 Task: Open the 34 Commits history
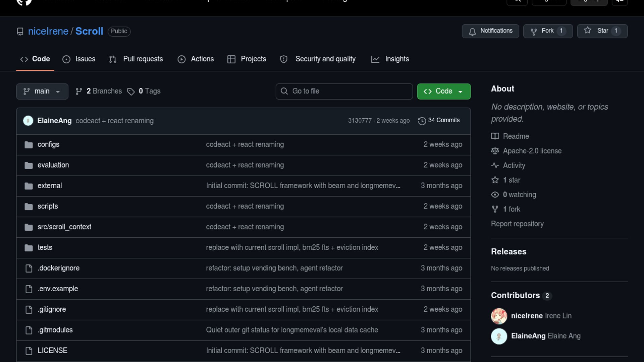pyautogui.click(x=439, y=120)
